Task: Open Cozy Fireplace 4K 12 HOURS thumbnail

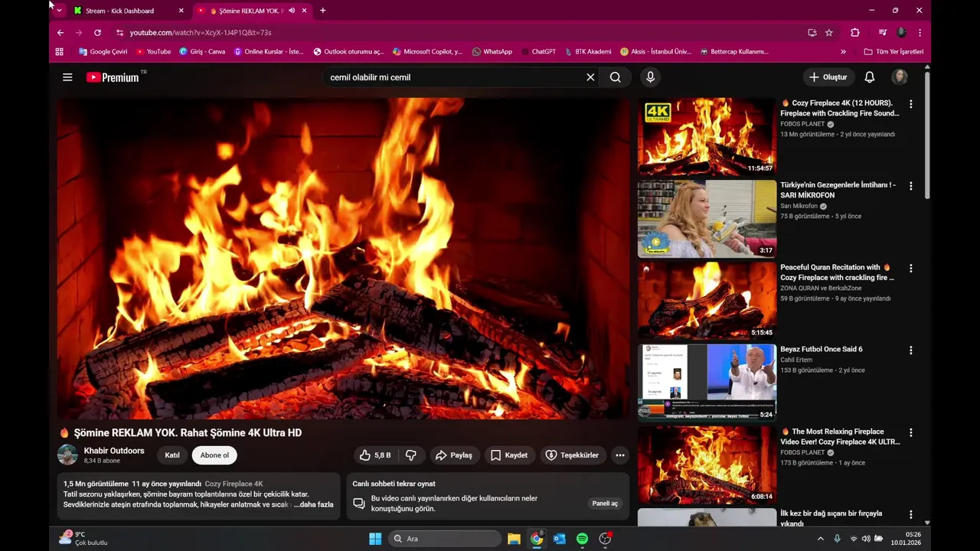Action: 707,136
